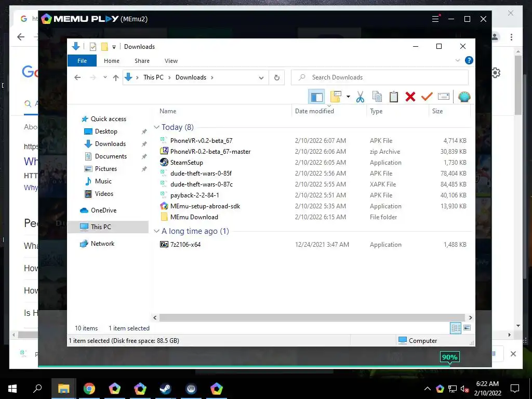Click the blue help question mark icon
The image size is (532, 399).
(469, 60)
